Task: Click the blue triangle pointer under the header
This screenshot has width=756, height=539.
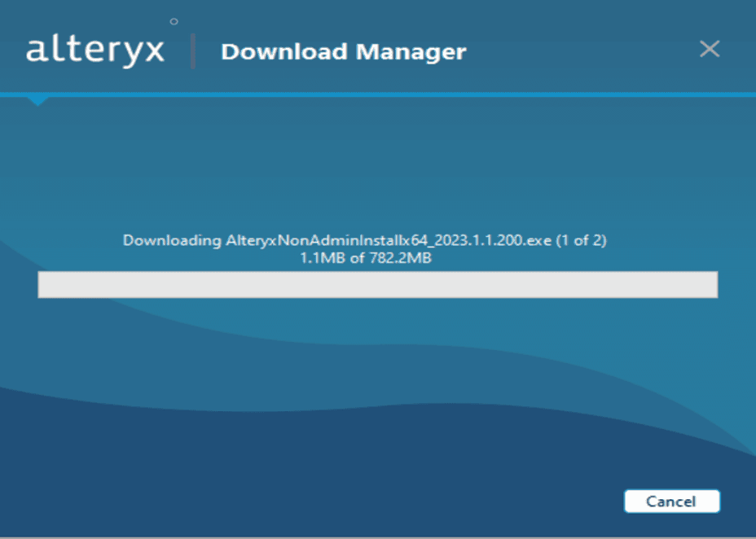Action: tap(37, 101)
